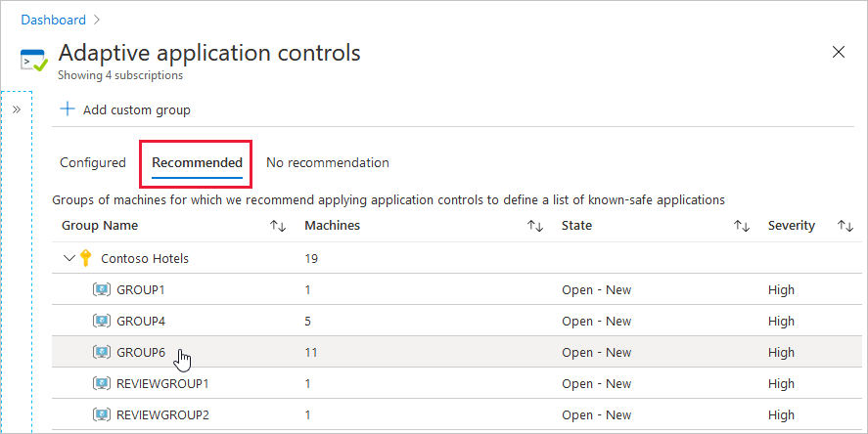Collapse the Contoso Hotels subscription group
This screenshot has width=868, height=434.
(x=69, y=259)
